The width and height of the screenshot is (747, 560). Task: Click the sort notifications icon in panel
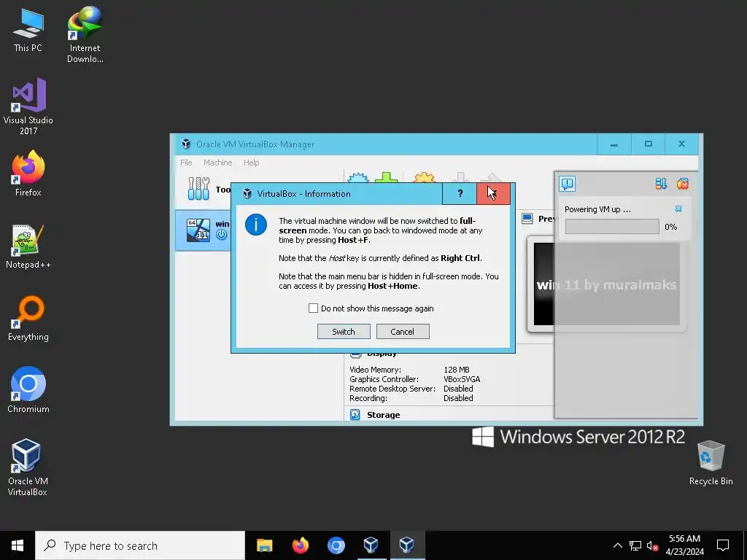coord(661,184)
